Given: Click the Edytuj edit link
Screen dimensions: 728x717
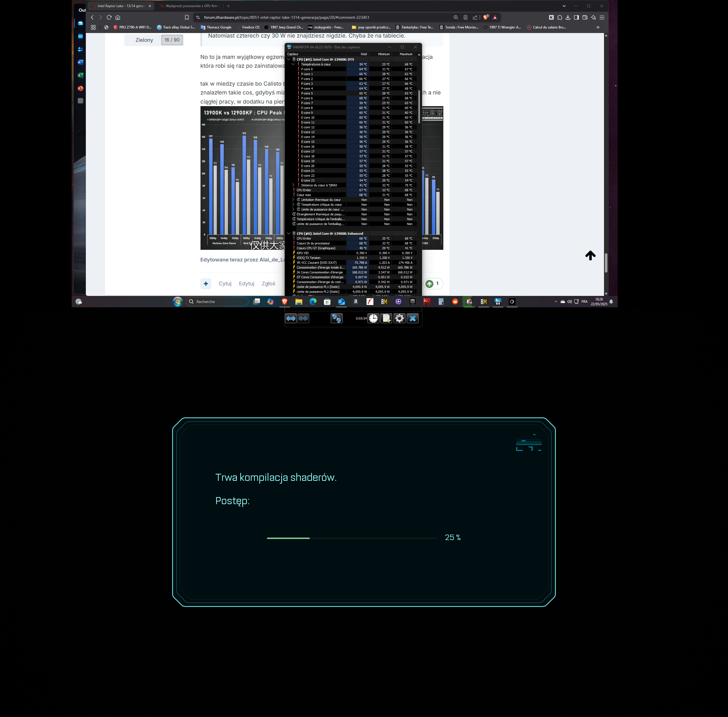Looking at the screenshot, I should (246, 284).
